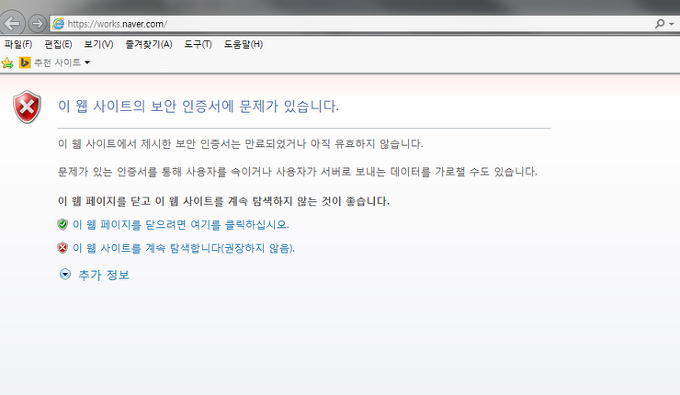Click the text warning about intercepted data

pos(298,172)
